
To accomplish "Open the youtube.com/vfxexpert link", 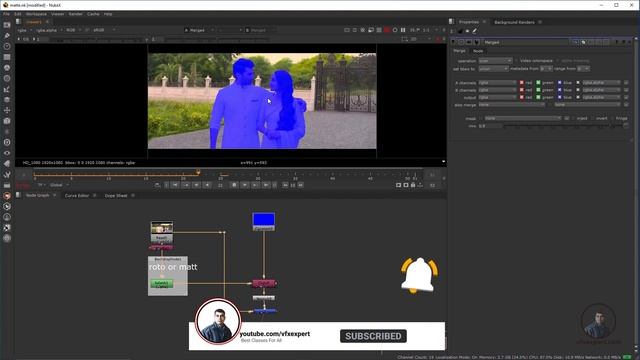I will point(275,334).
